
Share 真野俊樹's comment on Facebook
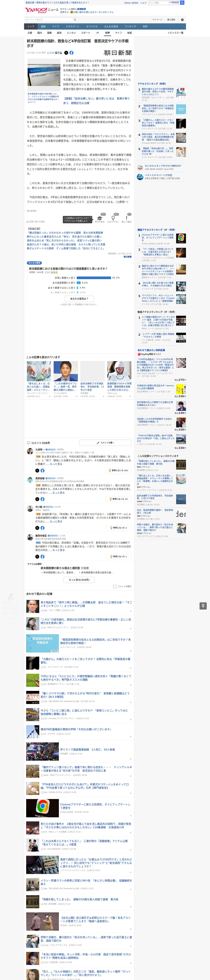point(42,499)
